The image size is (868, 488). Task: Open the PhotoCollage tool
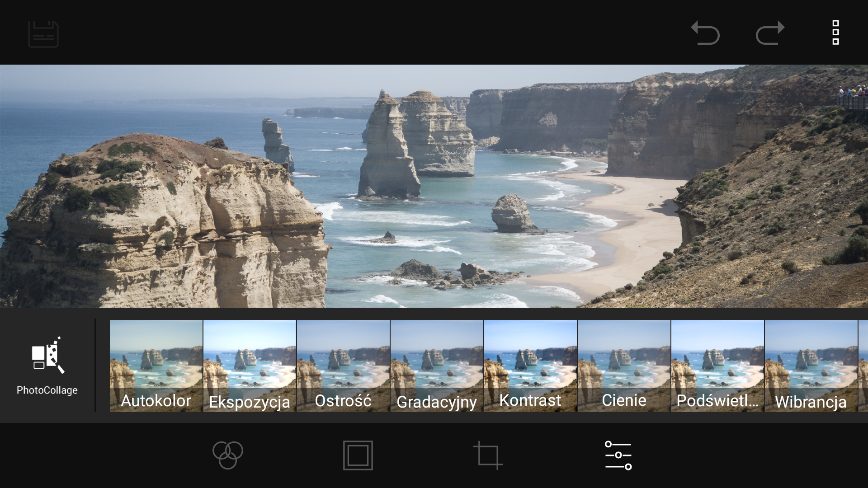pyautogui.click(x=47, y=366)
